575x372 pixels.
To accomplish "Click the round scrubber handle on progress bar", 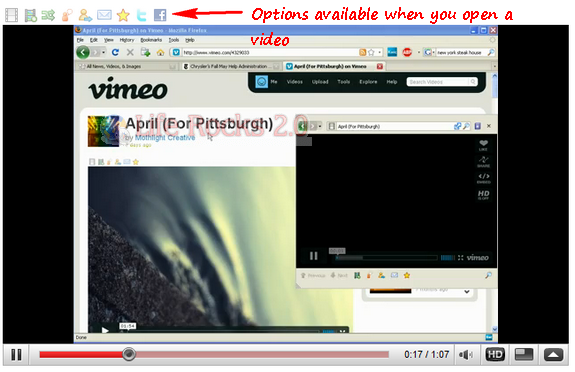I will click(129, 354).
